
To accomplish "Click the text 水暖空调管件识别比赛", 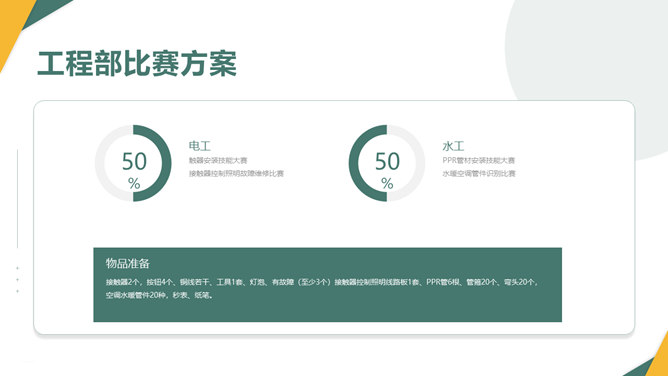I will pyautogui.click(x=479, y=173).
